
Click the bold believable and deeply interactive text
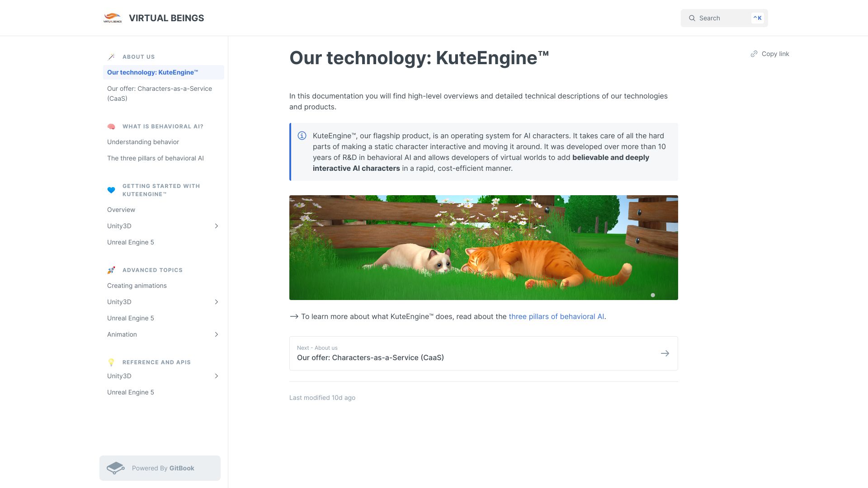click(x=481, y=163)
